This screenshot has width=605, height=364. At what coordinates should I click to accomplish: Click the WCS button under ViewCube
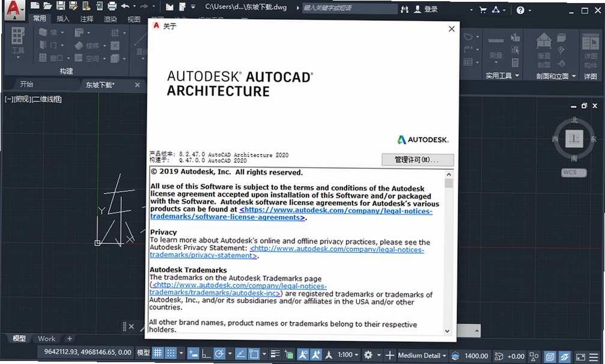click(x=574, y=172)
